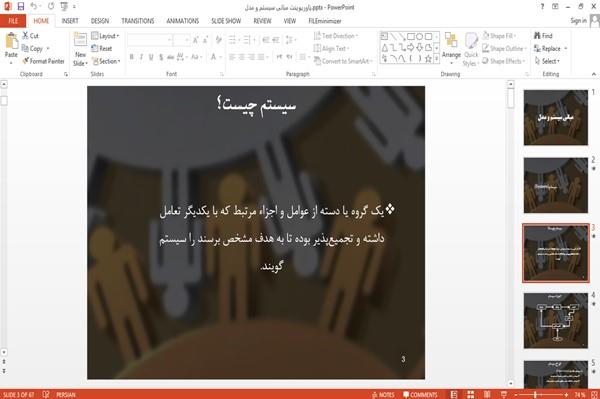Image resolution: width=600 pixels, height=399 pixels.
Task: Decrease list indent level
Action: coord(266,39)
